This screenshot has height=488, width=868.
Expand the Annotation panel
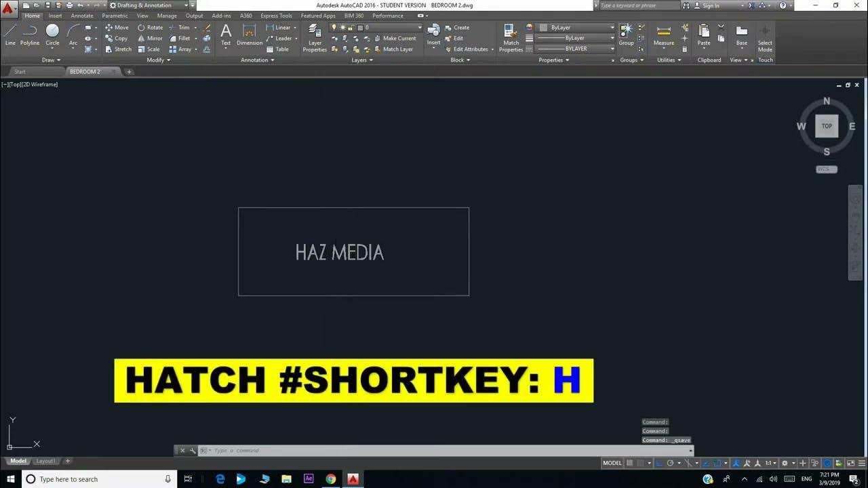tap(258, 60)
